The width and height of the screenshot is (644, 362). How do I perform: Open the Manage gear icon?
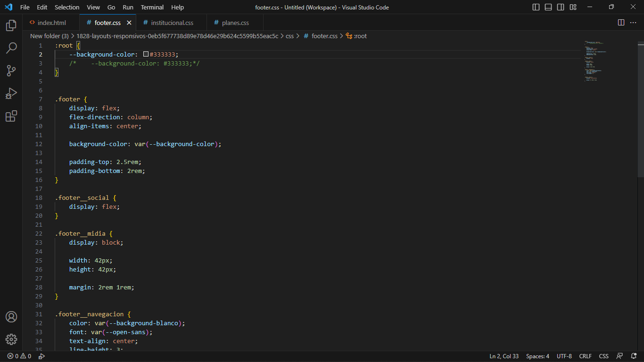(x=11, y=339)
